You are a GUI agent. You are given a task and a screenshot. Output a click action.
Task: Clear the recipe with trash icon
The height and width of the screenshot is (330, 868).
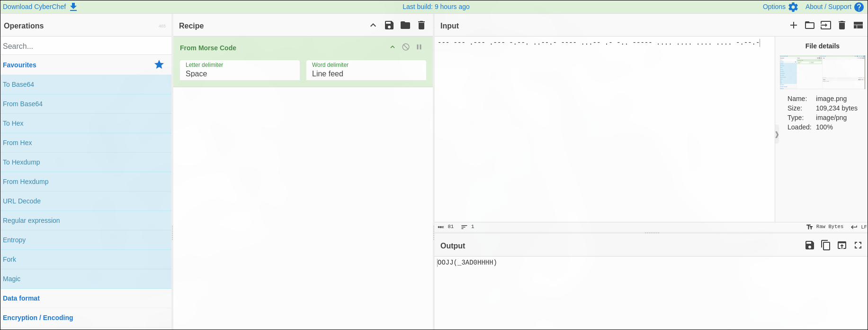click(x=421, y=26)
